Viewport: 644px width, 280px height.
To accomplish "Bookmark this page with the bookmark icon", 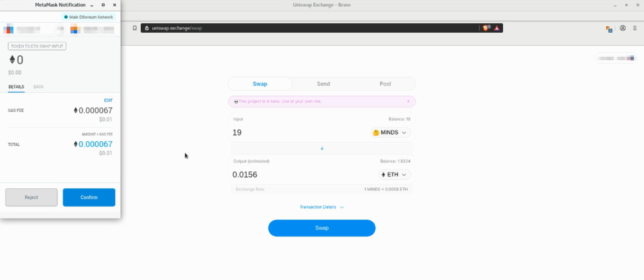I will point(134,28).
